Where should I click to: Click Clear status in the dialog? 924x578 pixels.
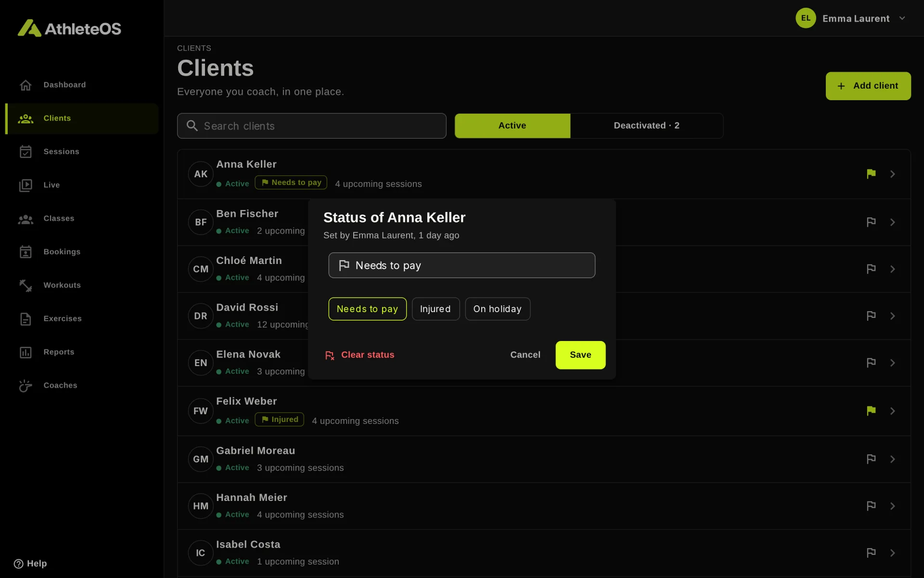pos(359,355)
